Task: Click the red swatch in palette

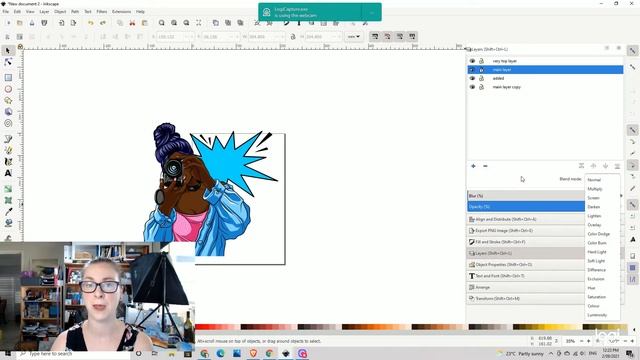Action: [201, 327]
